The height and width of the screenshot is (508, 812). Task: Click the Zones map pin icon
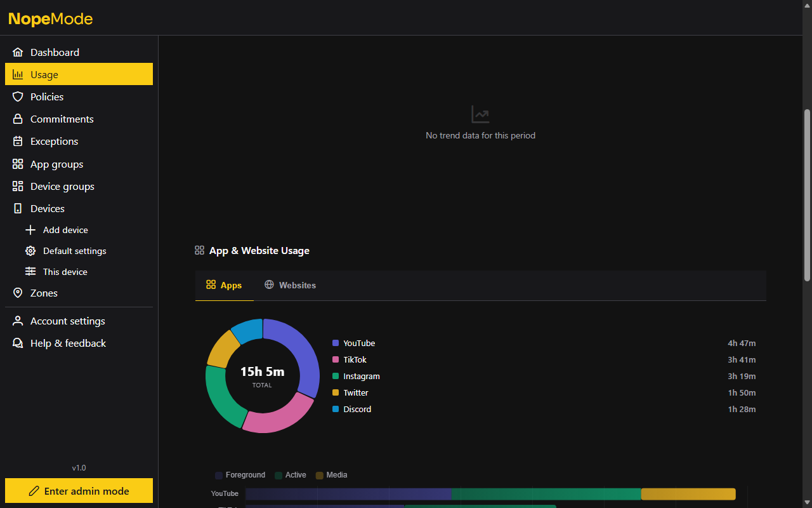tap(18, 293)
